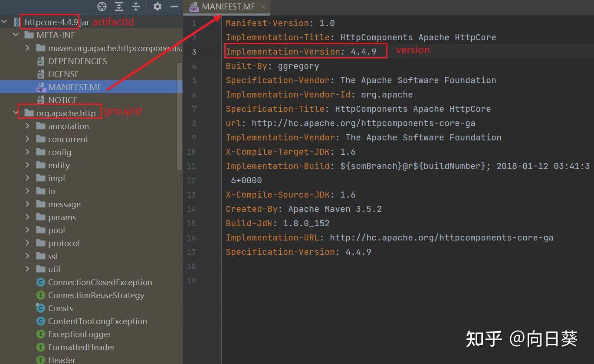594x364 pixels.
Task: Open the LICENSE file
Action: point(63,74)
